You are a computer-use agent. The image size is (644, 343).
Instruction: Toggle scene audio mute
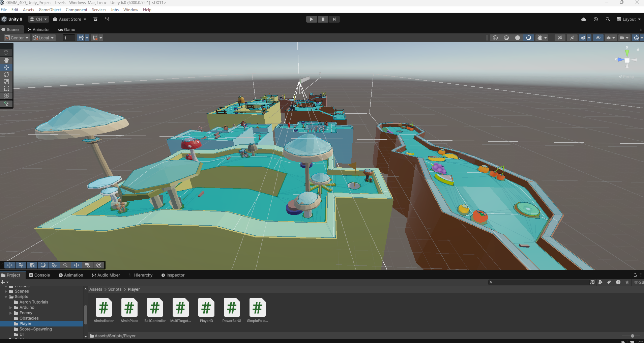tap(572, 38)
